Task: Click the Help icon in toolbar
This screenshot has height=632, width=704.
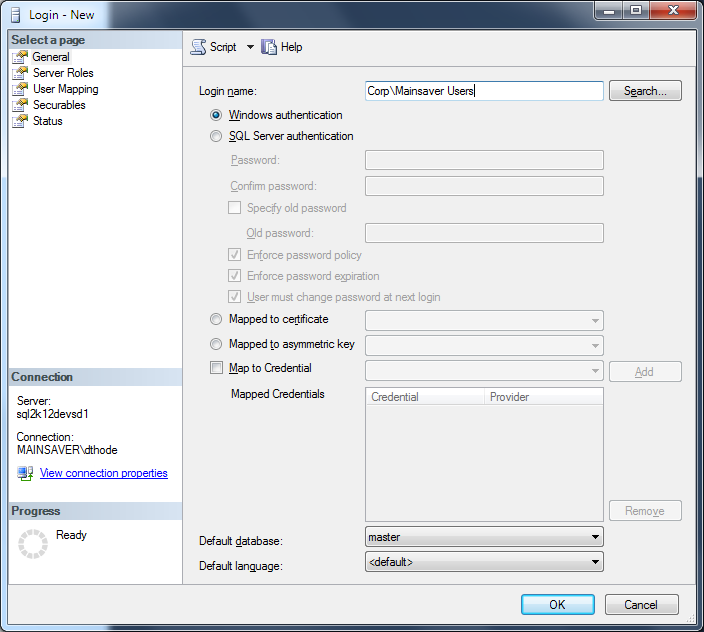Action: coord(269,47)
